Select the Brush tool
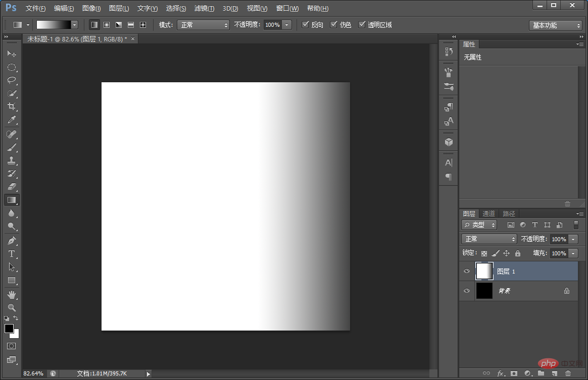This screenshot has height=380, width=588. [12, 147]
